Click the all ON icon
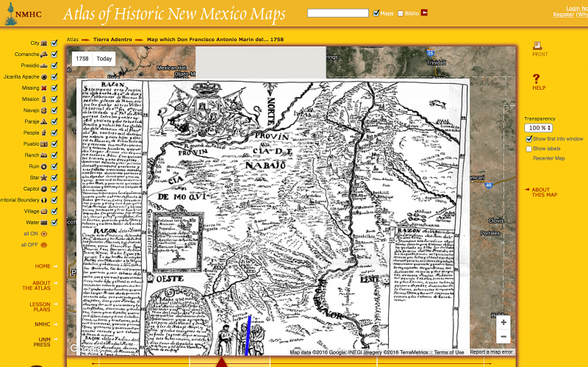 point(44,234)
